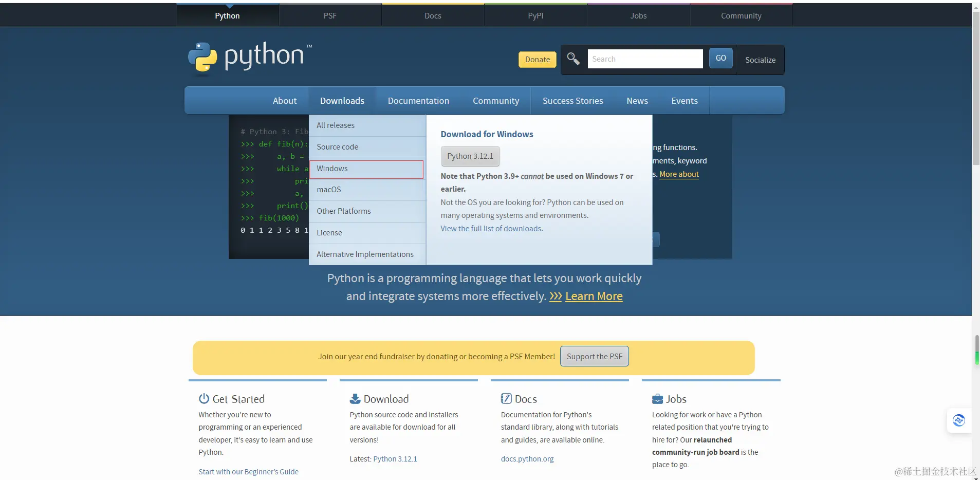Click the Jobs section heading

coord(676,399)
